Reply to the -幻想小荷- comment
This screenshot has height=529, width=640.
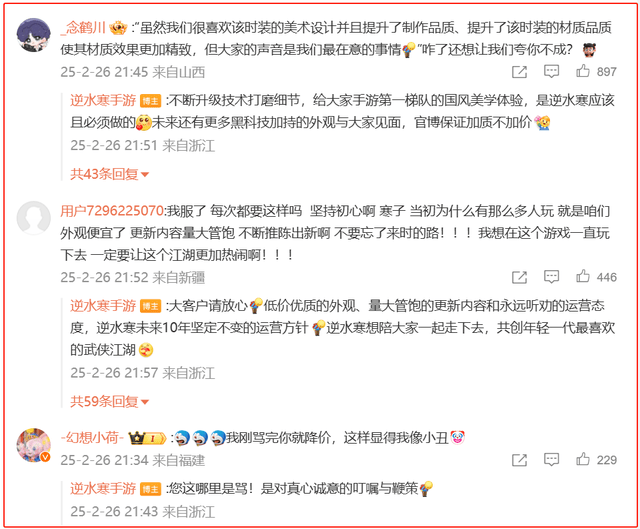coord(551,460)
